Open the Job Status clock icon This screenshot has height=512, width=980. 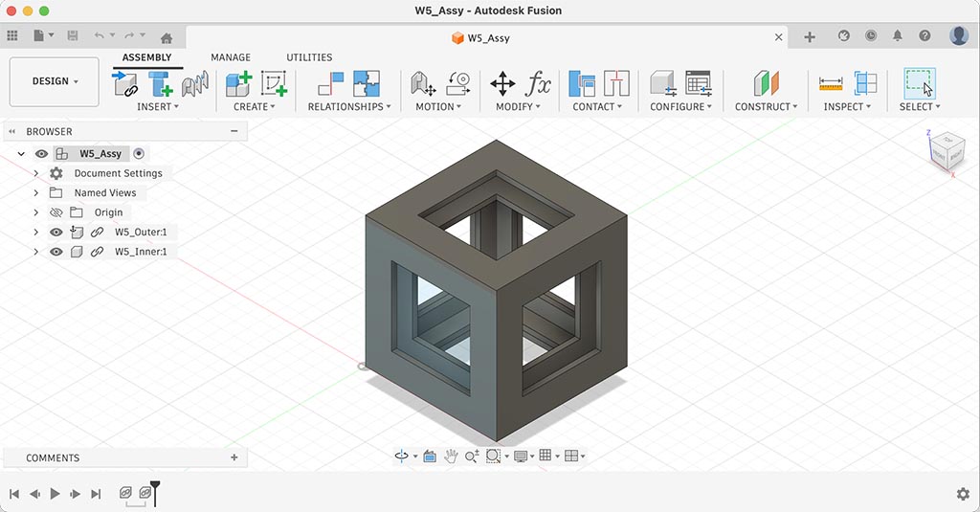[x=871, y=35]
